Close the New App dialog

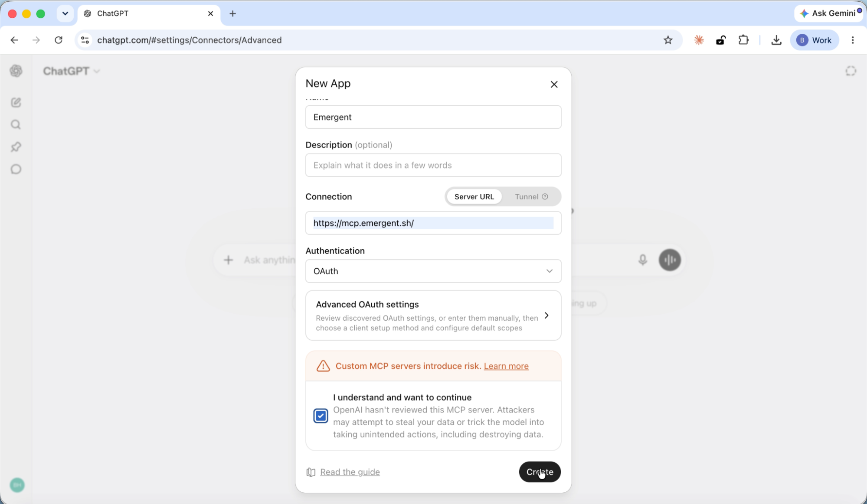554,85
